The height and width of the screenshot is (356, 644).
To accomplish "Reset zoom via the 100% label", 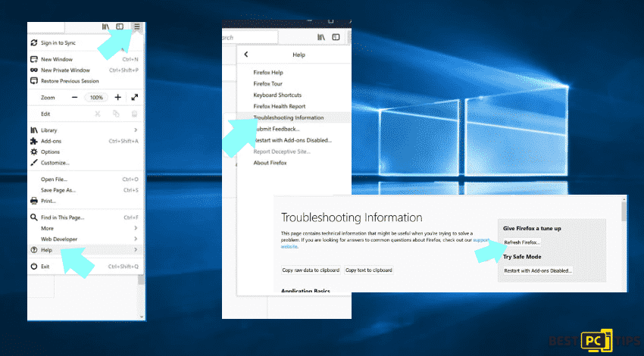I will pos(96,97).
